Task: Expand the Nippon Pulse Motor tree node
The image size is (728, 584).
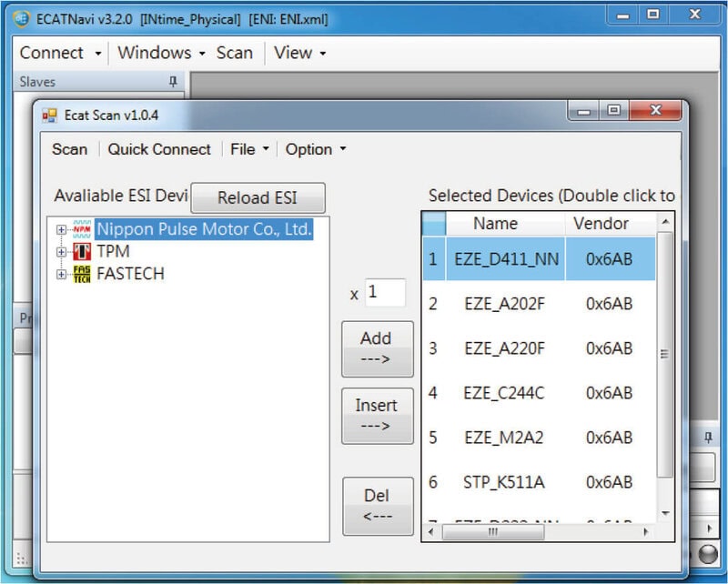Action: (x=61, y=229)
